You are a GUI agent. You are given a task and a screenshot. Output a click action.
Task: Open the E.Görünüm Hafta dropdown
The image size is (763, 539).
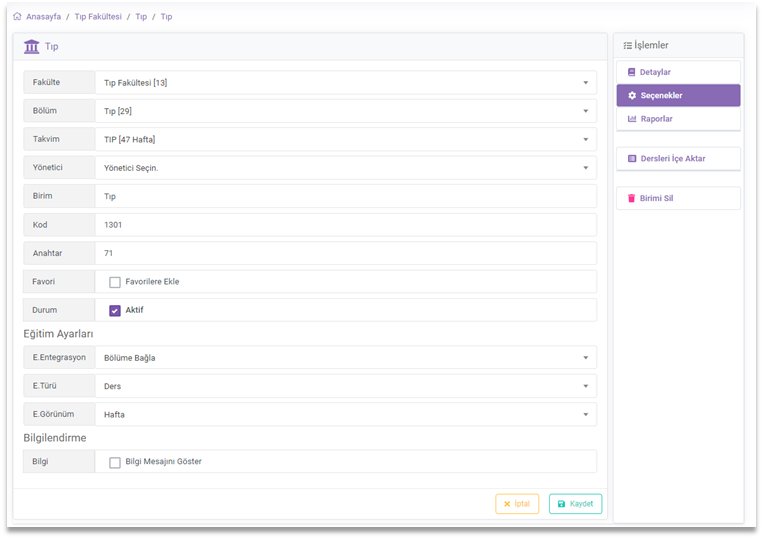345,414
